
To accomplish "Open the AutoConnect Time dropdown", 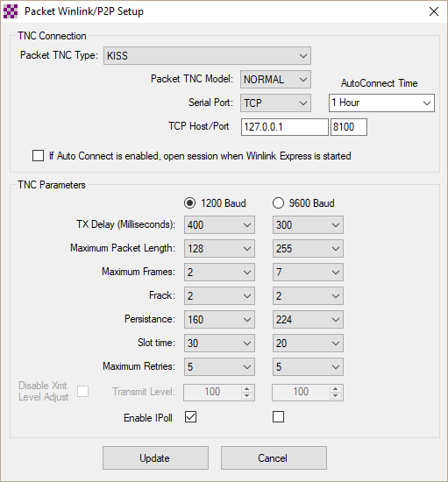I will pyautogui.click(x=381, y=103).
